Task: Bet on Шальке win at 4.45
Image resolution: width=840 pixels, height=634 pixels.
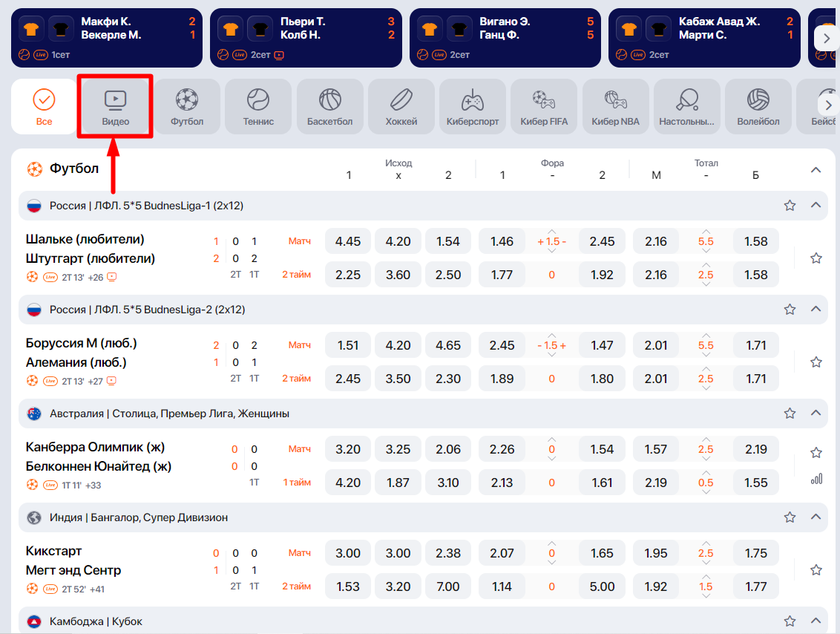Action: (348, 241)
